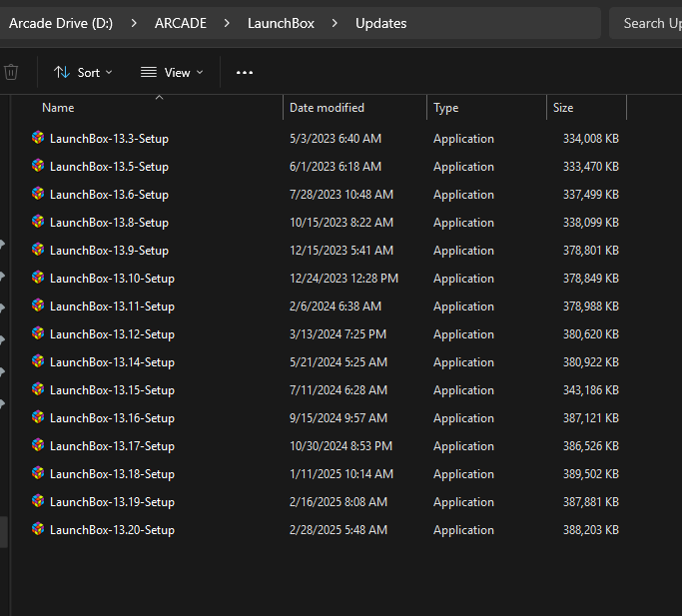Select the LaunchBox-13.5-Setup file name
The image size is (682, 616).
(109, 166)
